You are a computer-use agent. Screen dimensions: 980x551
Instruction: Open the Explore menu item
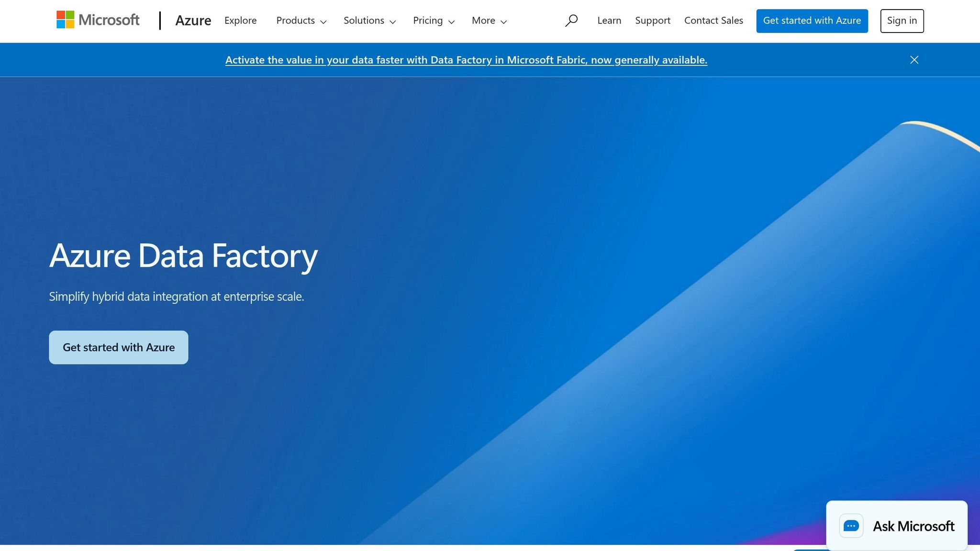tap(241, 21)
